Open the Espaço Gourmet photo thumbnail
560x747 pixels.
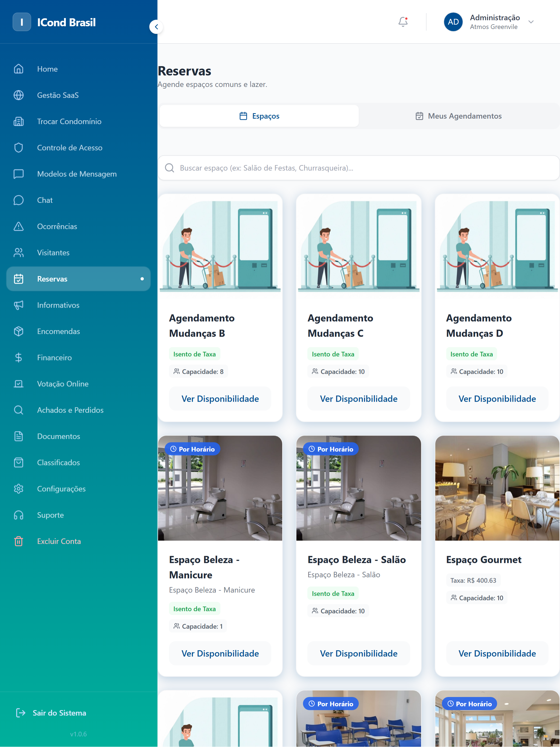(497, 488)
